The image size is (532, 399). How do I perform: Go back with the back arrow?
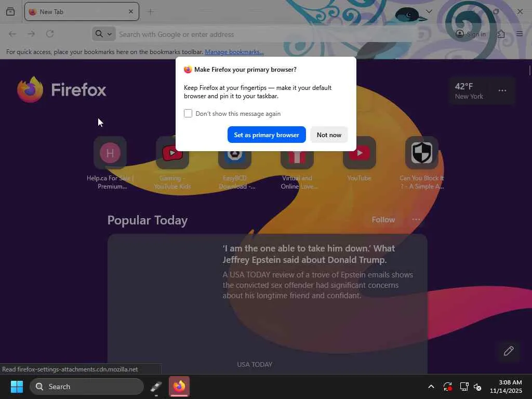12,34
